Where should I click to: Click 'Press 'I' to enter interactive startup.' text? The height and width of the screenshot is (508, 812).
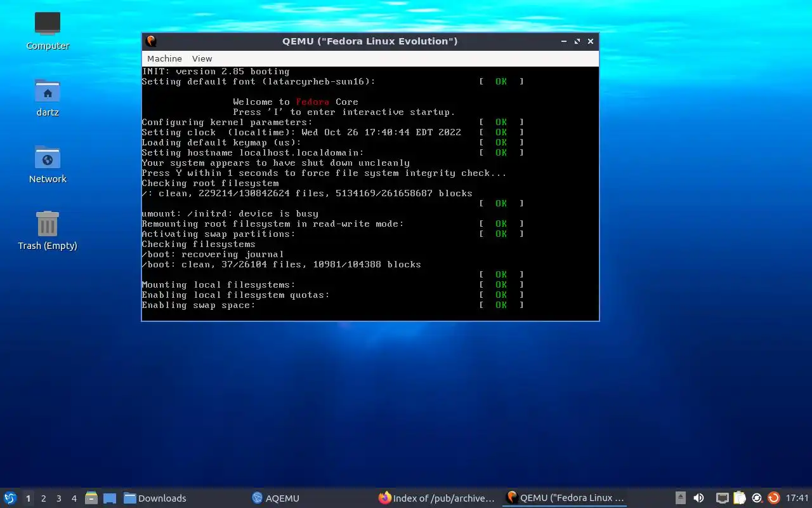point(344,112)
